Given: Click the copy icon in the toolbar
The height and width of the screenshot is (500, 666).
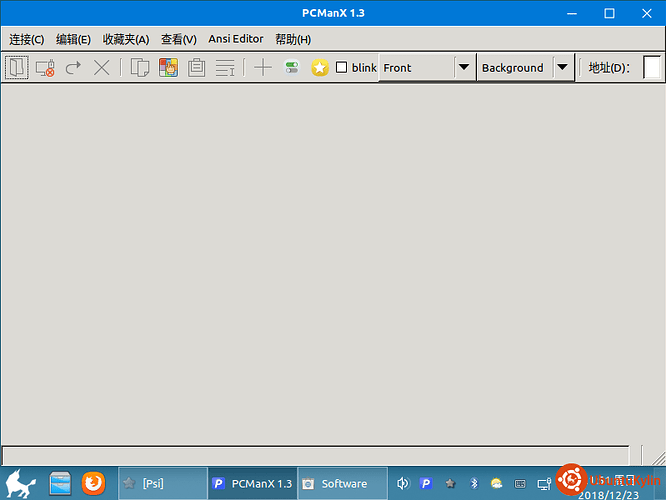Looking at the screenshot, I should [x=140, y=68].
